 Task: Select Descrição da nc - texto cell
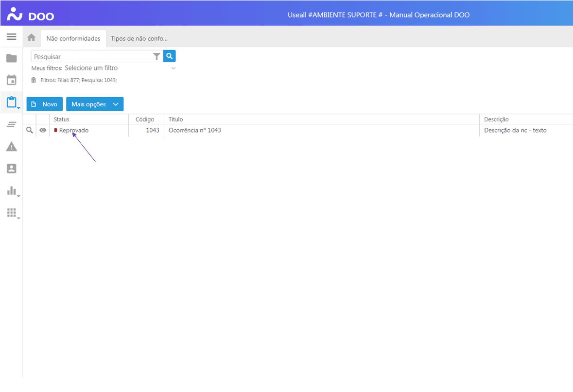(x=526, y=130)
